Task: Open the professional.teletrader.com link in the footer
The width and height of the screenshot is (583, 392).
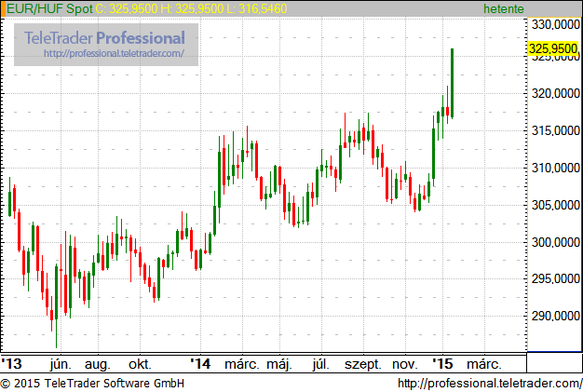Action: pos(490,384)
